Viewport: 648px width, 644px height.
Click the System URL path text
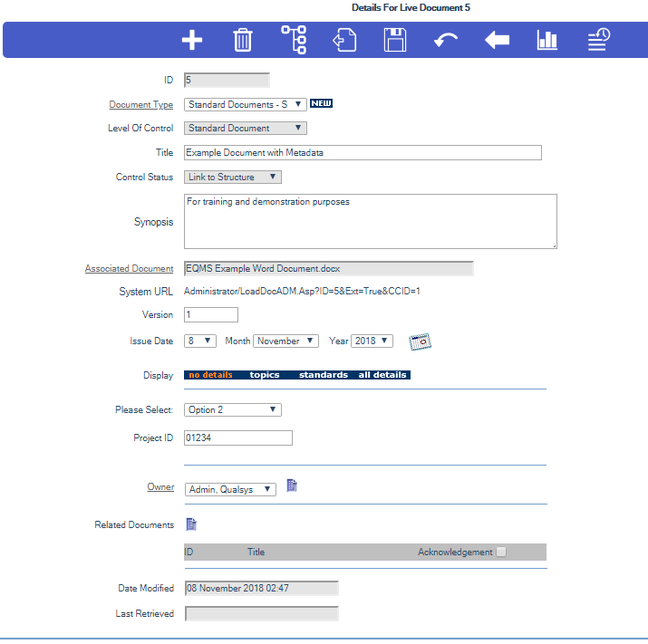302,292
